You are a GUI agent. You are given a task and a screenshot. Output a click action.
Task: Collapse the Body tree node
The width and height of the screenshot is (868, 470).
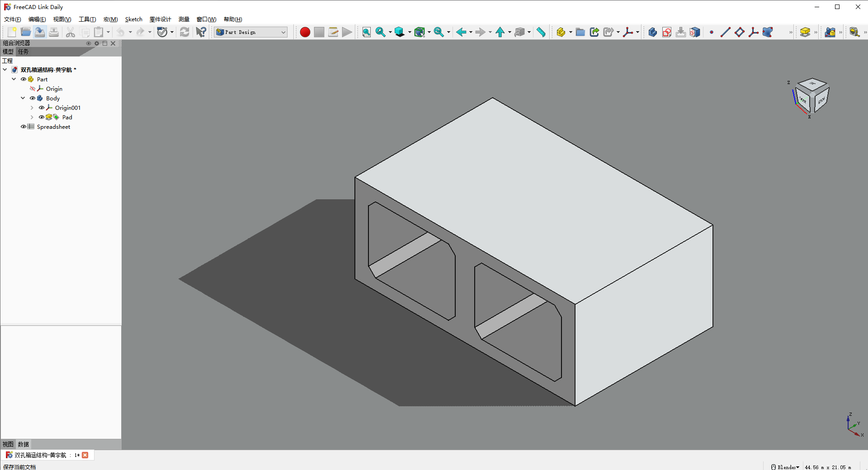coord(23,98)
